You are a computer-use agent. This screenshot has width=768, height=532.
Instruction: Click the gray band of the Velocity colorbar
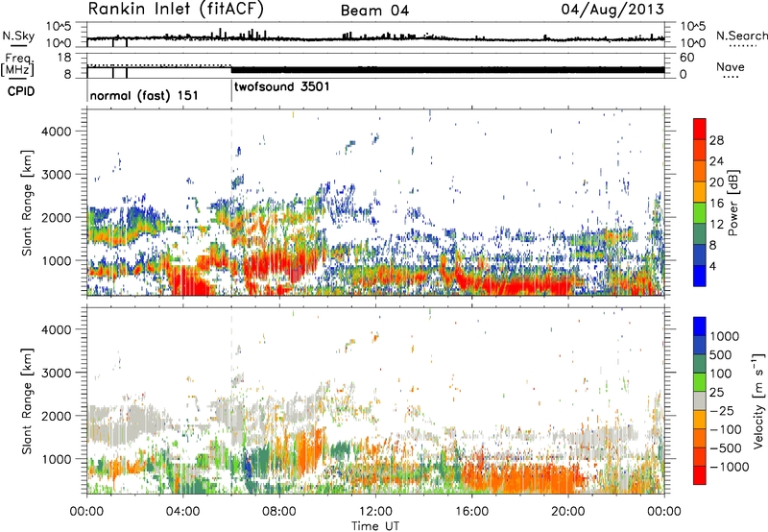[x=700, y=400]
